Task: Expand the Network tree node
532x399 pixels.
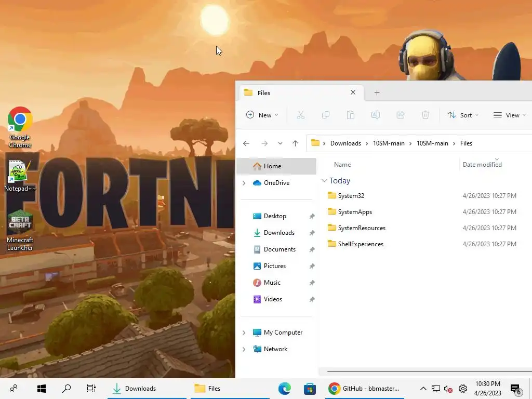Action: pyautogui.click(x=244, y=349)
